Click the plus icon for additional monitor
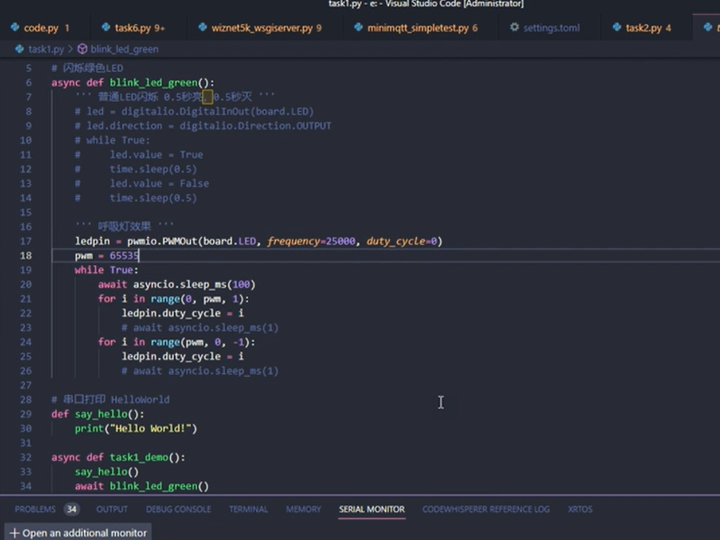720x540 pixels. (14, 532)
